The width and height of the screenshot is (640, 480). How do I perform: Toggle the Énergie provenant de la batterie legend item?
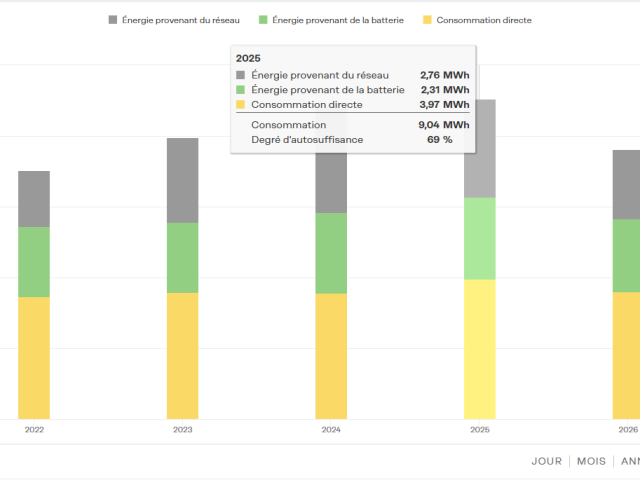[331, 20]
